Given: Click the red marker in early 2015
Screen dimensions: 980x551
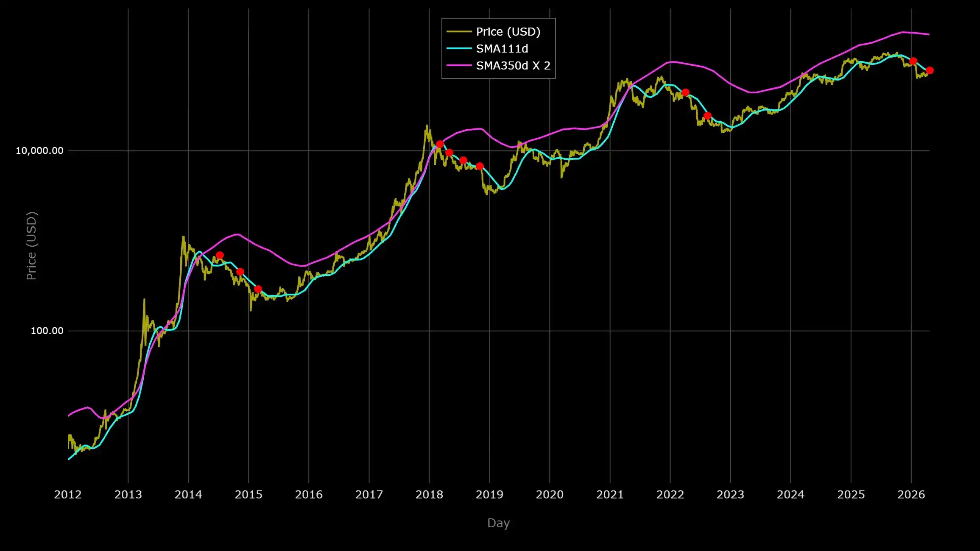Looking at the screenshot, I should [x=258, y=289].
